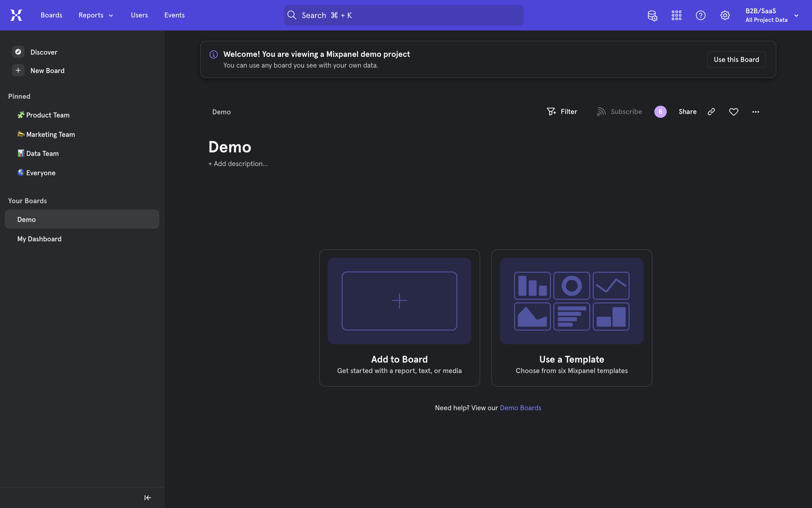This screenshot has height=508, width=812.
Task: Copy board link with chain icon
Action: 711,111
